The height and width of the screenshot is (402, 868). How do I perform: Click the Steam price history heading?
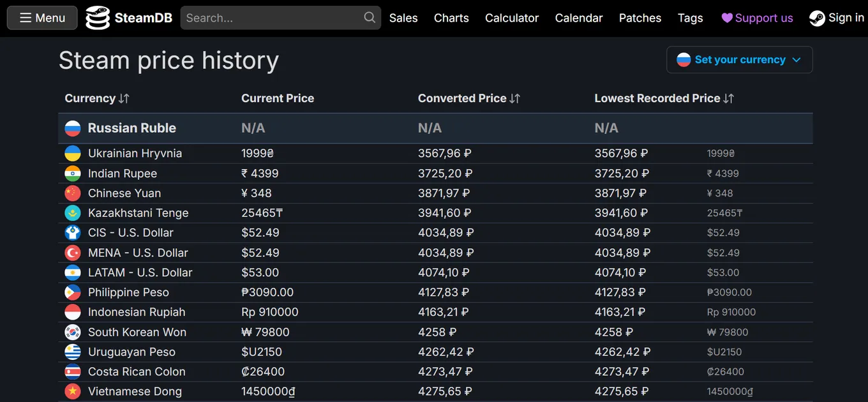pos(168,61)
